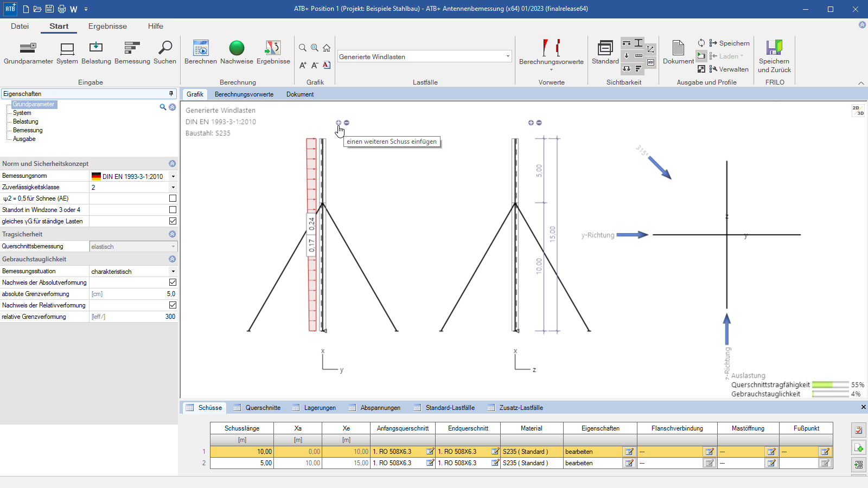Viewport: 868px width, 488px height.
Task: Click bearbeiten in Eigenschaften row 1
Action: click(x=579, y=452)
